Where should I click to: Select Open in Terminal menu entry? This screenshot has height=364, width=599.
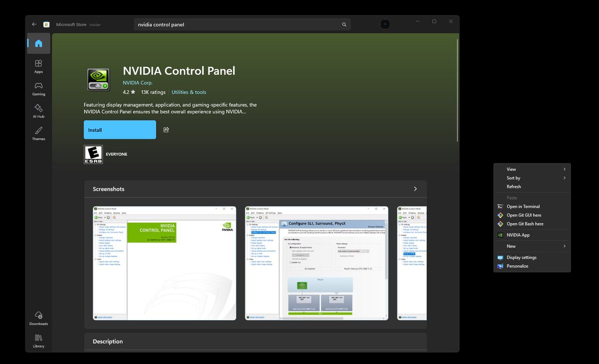click(x=532, y=206)
